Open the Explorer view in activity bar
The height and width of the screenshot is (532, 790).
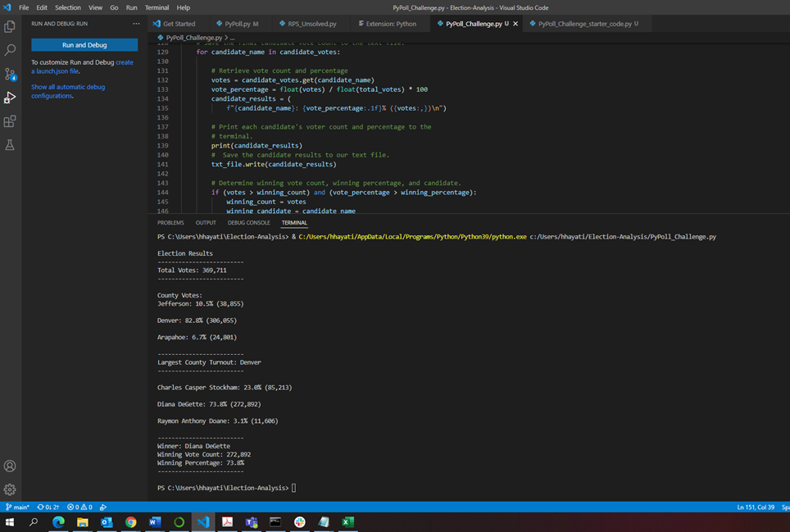[10, 27]
